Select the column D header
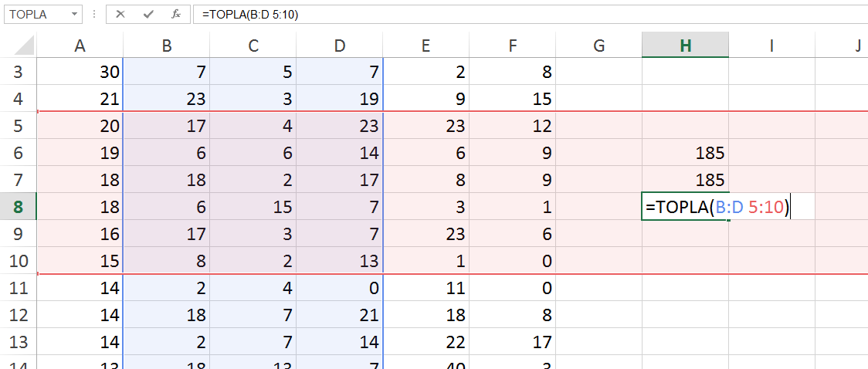This screenshot has width=868, height=369. point(340,46)
